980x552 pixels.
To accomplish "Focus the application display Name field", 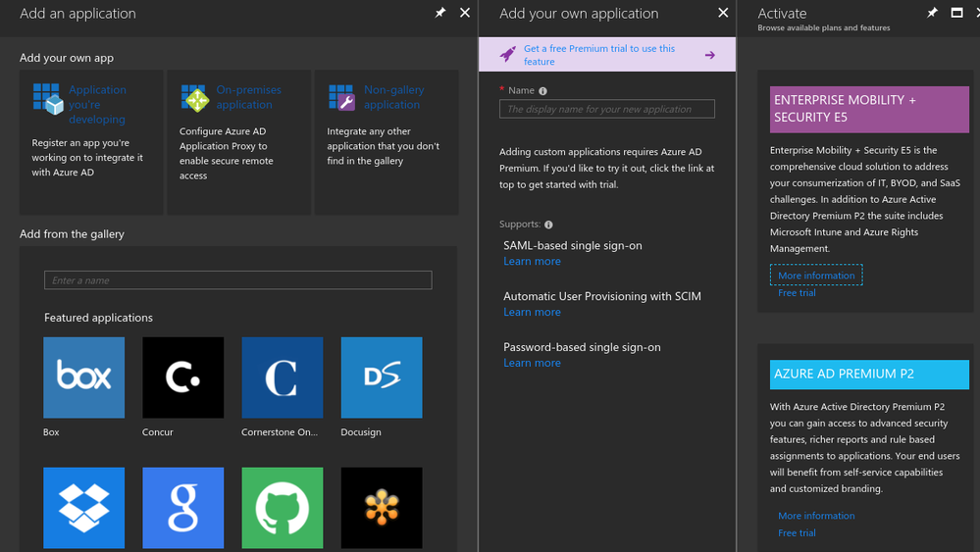I will (607, 109).
